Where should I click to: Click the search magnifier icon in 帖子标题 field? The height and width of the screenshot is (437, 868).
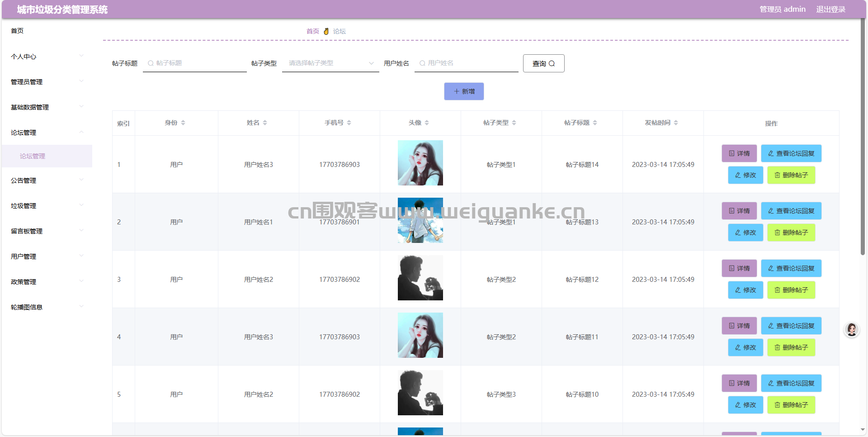[x=151, y=63]
